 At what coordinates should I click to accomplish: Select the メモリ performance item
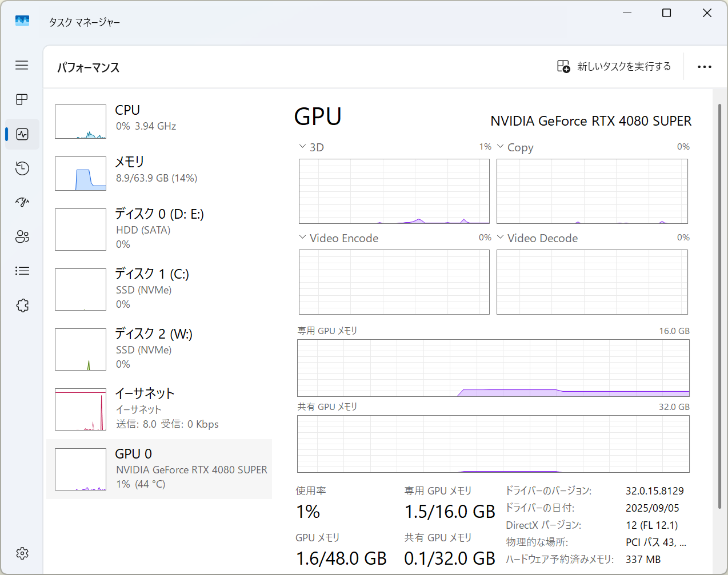pyautogui.click(x=159, y=173)
